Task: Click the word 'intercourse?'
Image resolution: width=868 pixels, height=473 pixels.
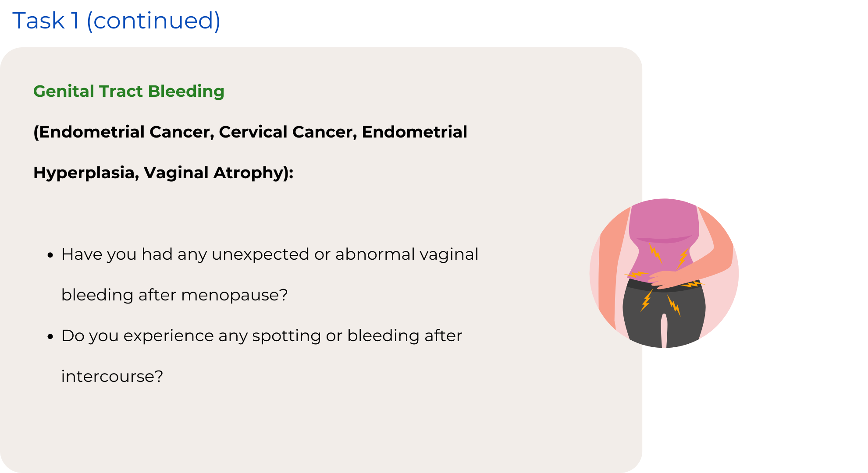Action: [x=112, y=376]
